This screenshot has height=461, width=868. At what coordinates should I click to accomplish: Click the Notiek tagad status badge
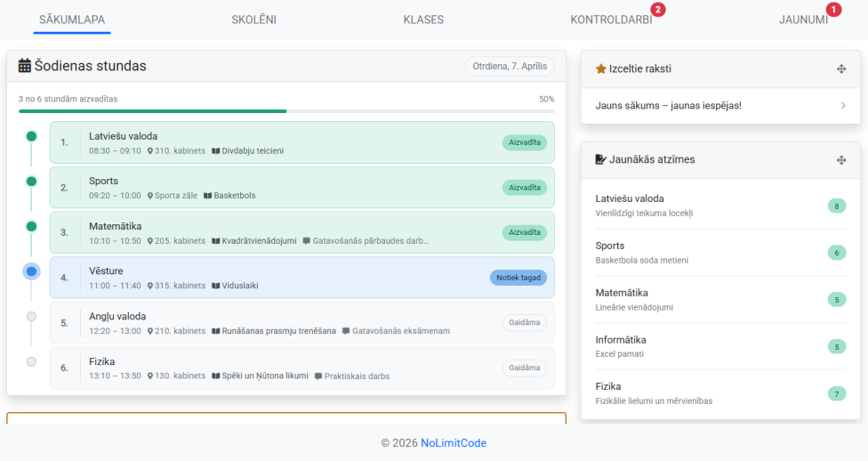pyautogui.click(x=518, y=278)
